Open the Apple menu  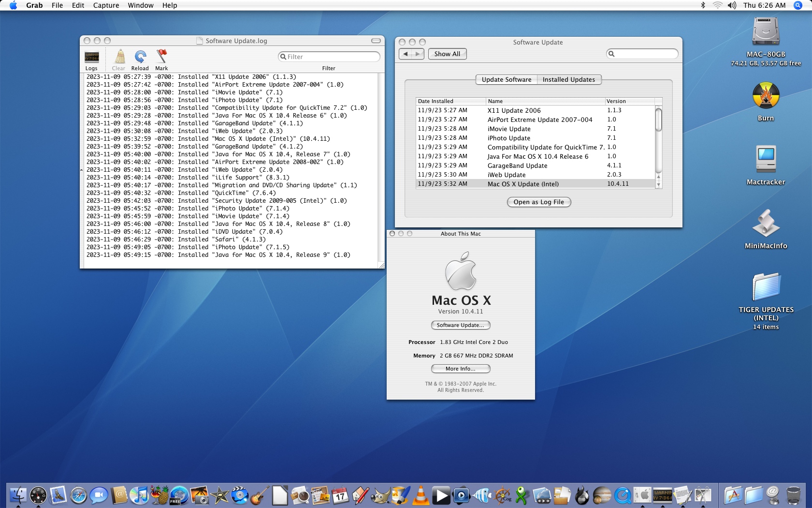pos(13,5)
